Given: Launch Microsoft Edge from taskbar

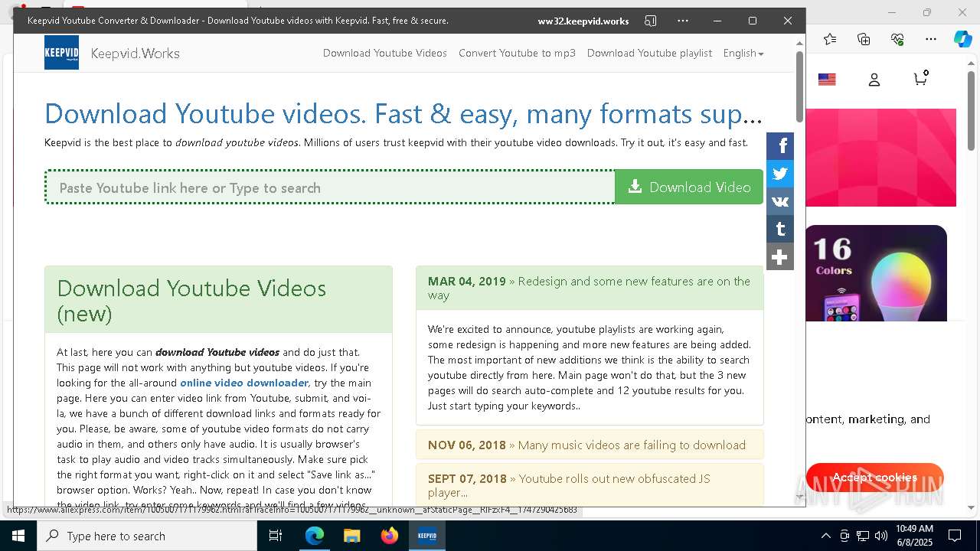Looking at the screenshot, I should click(x=315, y=536).
